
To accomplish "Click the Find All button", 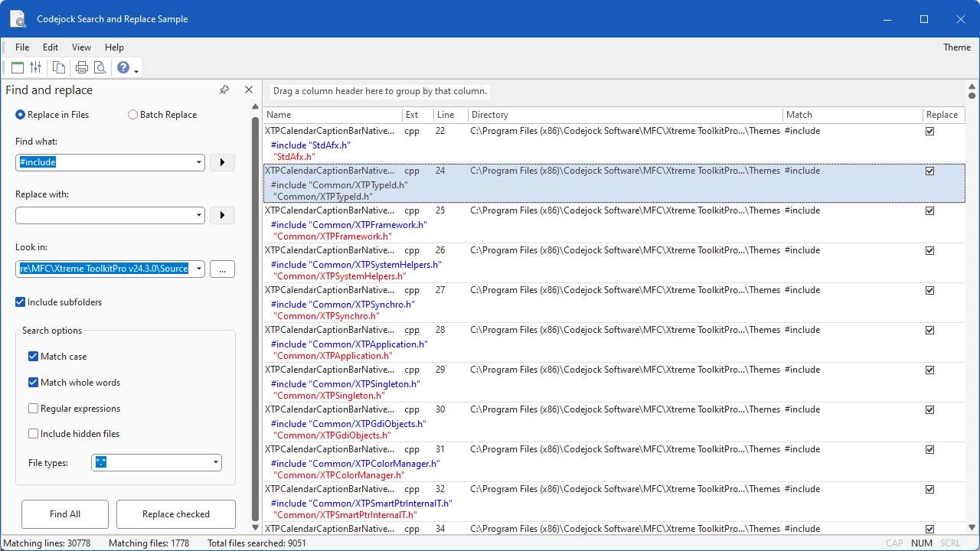I will point(65,514).
